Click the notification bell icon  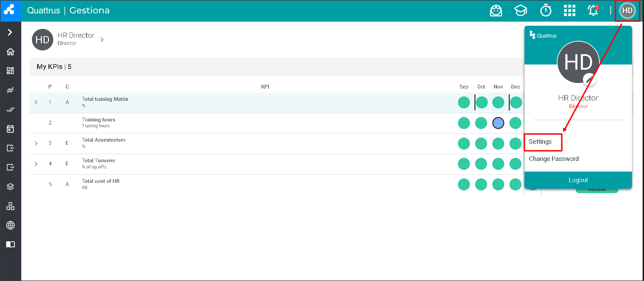coord(593,11)
